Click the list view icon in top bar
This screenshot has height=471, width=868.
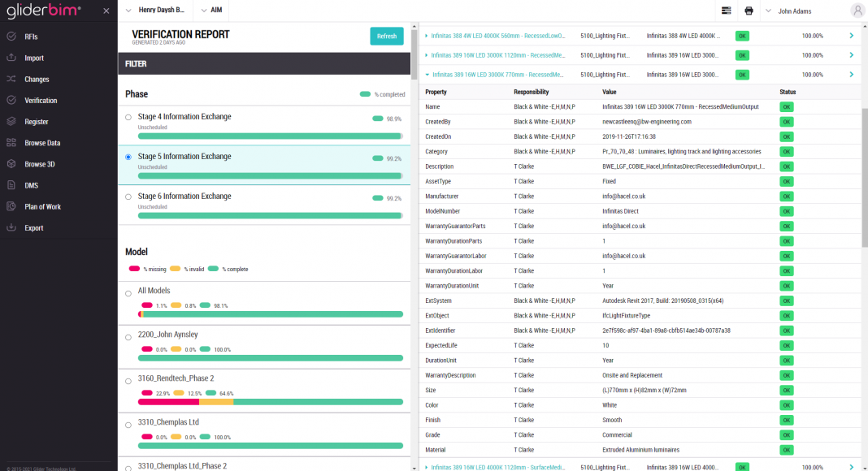(727, 11)
